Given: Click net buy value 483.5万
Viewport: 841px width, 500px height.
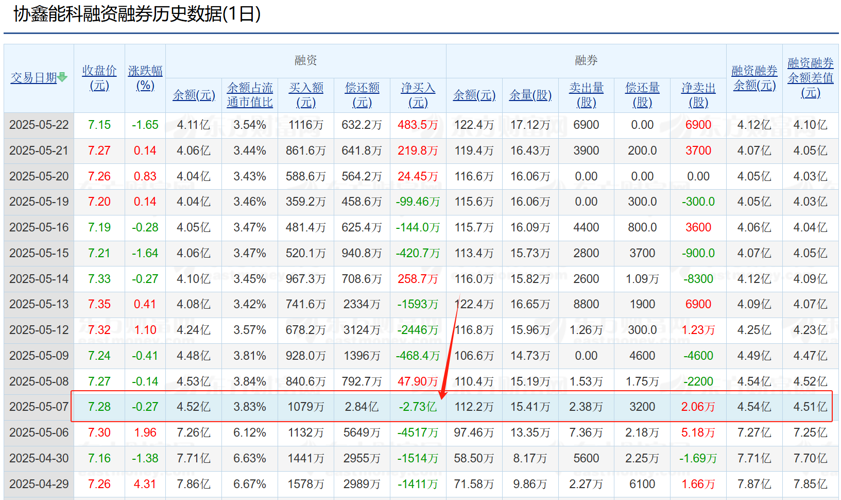Looking at the screenshot, I should point(418,125).
